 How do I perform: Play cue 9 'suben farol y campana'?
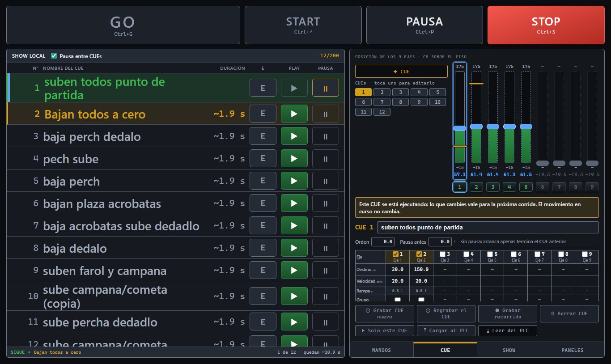click(294, 270)
